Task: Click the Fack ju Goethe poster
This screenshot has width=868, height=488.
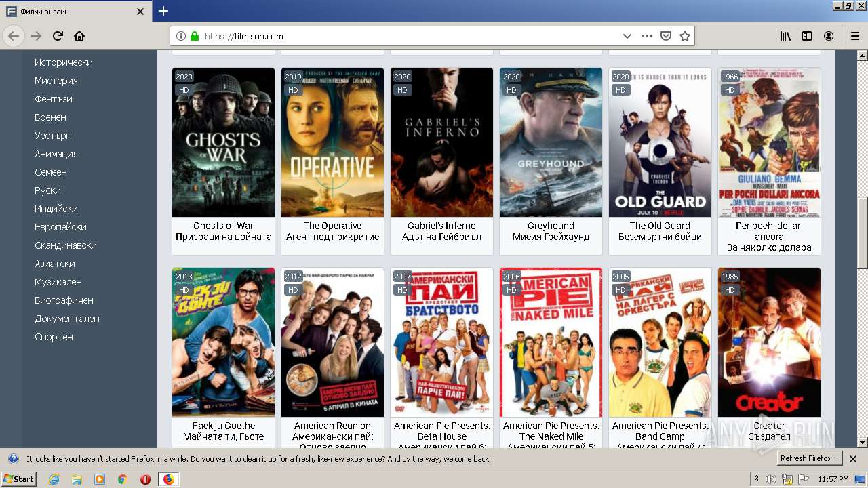Action: [223, 342]
